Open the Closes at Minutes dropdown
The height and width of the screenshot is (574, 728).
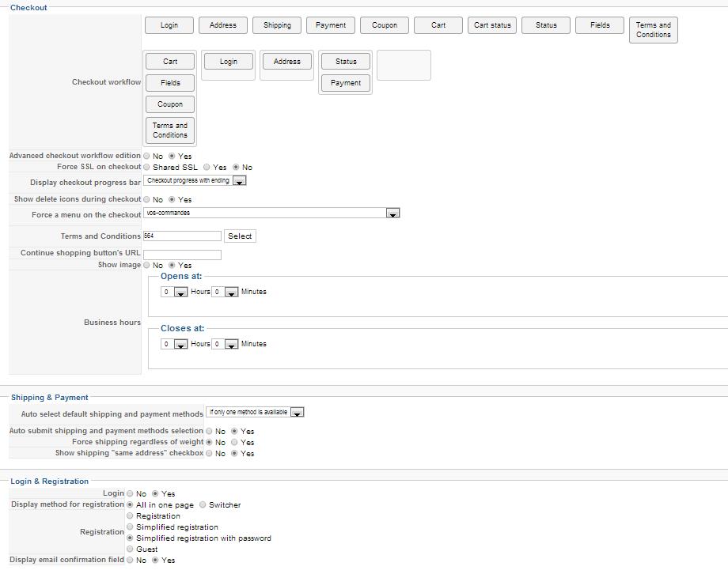pos(225,344)
